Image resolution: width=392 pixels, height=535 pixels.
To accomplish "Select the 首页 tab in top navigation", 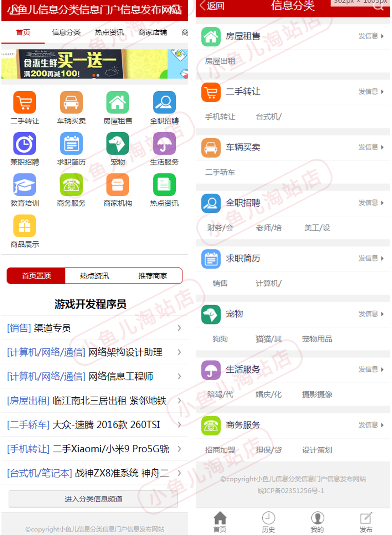I will point(23,32).
